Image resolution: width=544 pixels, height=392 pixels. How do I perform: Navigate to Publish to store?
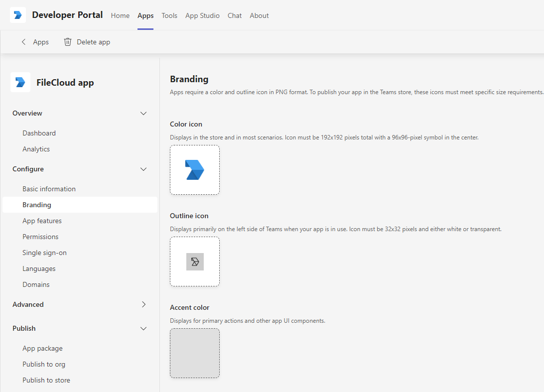click(x=46, y=380)
